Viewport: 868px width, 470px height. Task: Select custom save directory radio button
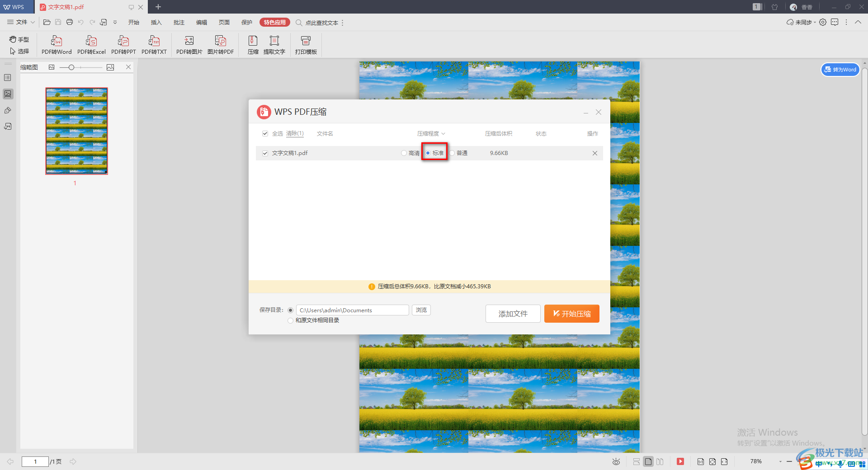tap(290, 310)
